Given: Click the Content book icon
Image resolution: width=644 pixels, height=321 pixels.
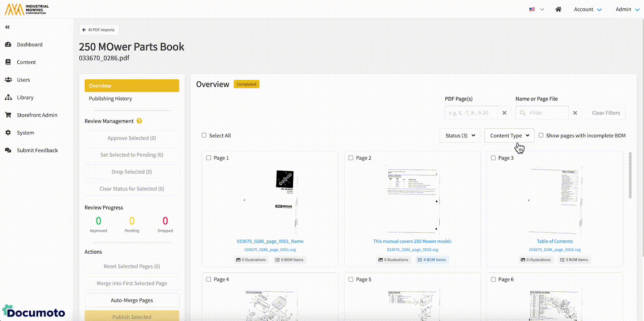Looking at the screenshot, I should [8, 62].
